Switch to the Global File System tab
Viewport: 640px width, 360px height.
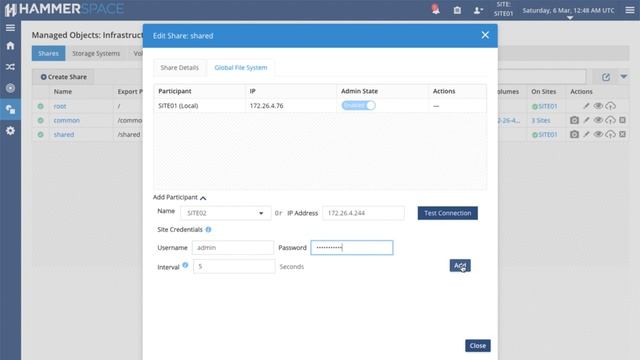[241, 68]
